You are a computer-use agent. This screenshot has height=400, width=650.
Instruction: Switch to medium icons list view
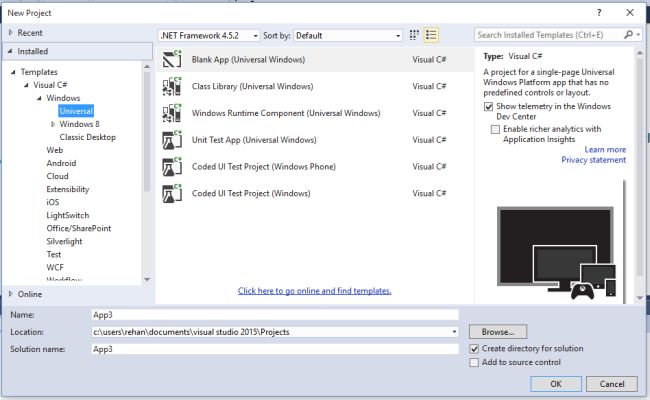[x=431, y=35]
